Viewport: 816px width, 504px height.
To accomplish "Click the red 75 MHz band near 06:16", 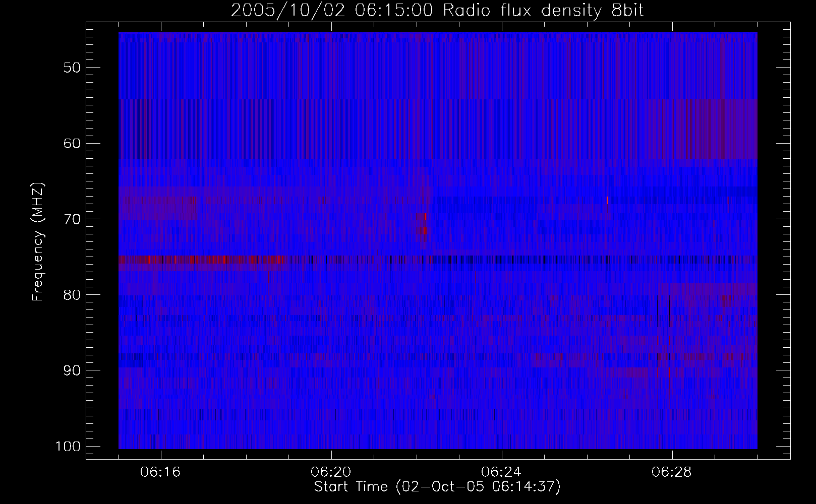I will coord(202,260).
